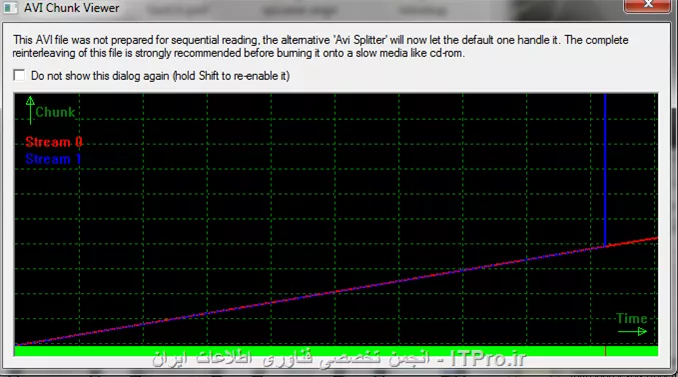Click the green progress bar below the graph
The height and width of the screenshot is (377, 678).
pos(336,351)
